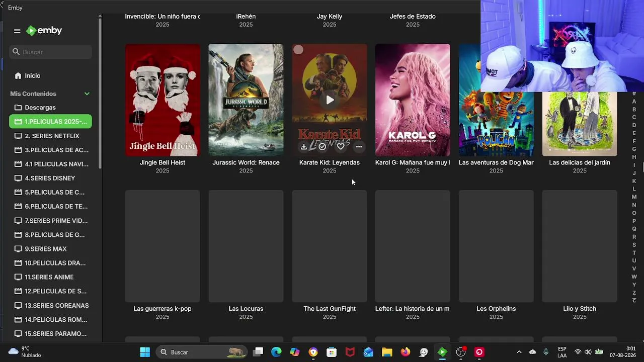Jump to # in the alphabet index
Screen dimensions: 644x362
tap(634, 94)
